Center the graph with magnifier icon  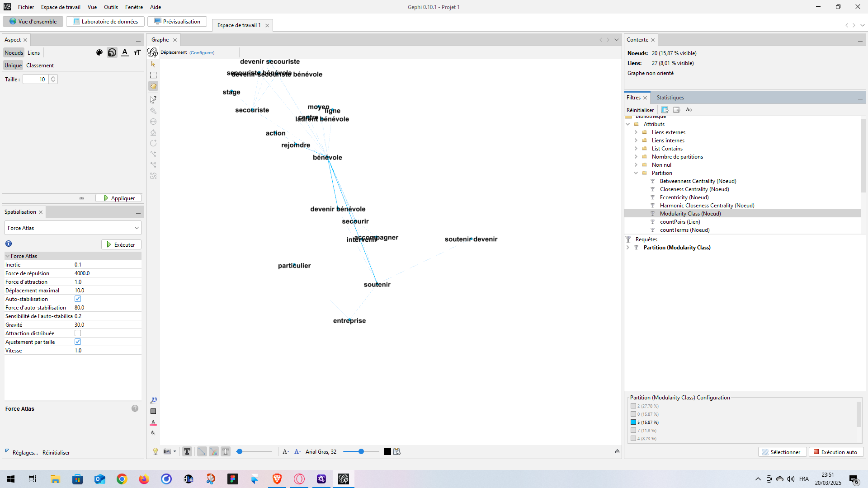click(153, 400)
